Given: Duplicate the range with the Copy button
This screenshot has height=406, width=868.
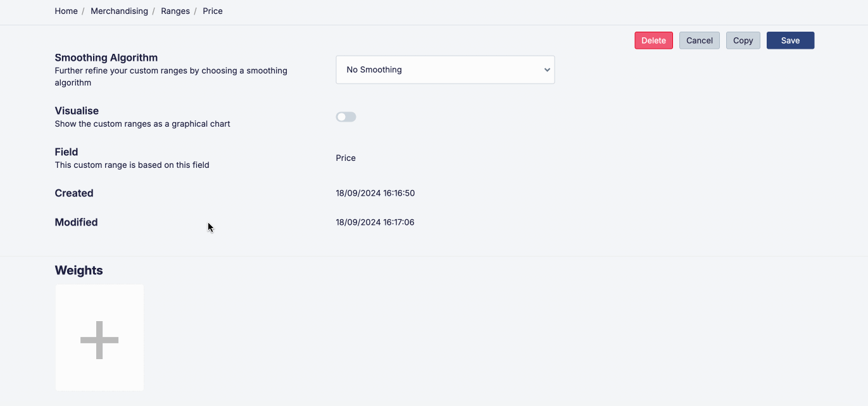Looking at the screenshot, I should pyautogui.click(x=743, y=41).
